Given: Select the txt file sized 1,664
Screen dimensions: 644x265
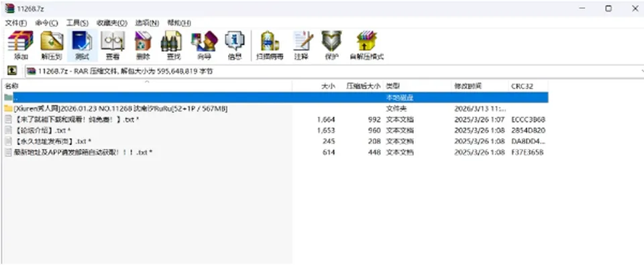Looking at the screenshot, I should click(276, 119).
